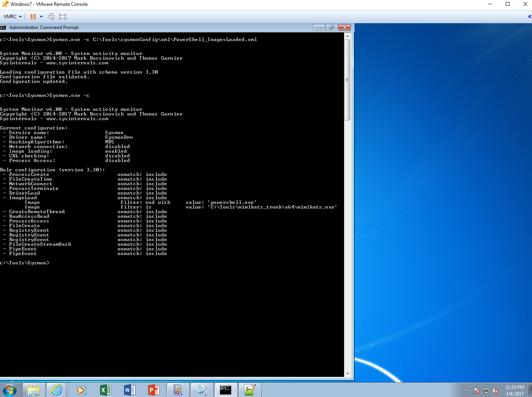Click the 'MD5' hashing algorithm value
Screen dimensions: 532x397
[x=110, y=142]
